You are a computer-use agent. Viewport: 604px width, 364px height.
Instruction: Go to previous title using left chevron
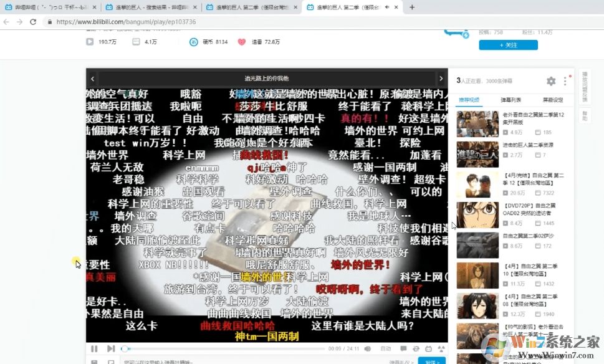pos(92,79)
